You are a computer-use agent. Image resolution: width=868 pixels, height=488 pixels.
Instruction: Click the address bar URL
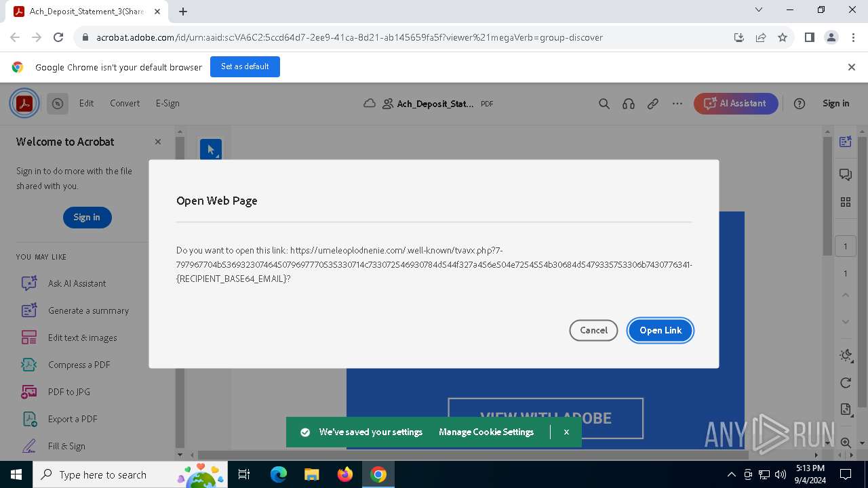[349, 37]
